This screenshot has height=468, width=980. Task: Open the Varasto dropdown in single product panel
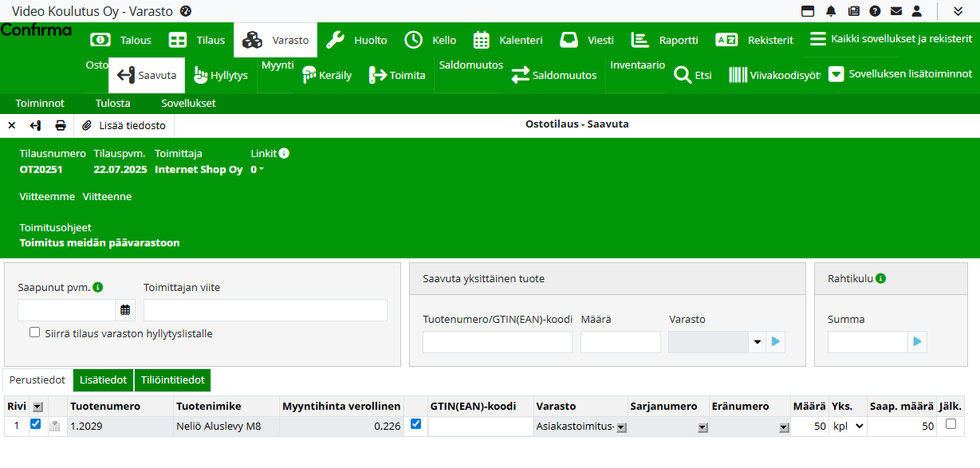757,342
